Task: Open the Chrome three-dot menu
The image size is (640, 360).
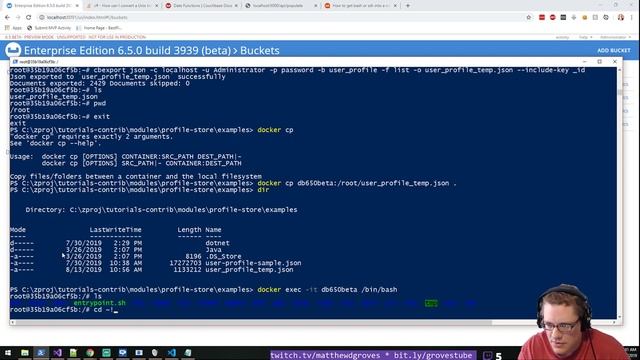Action: [632, 17]
